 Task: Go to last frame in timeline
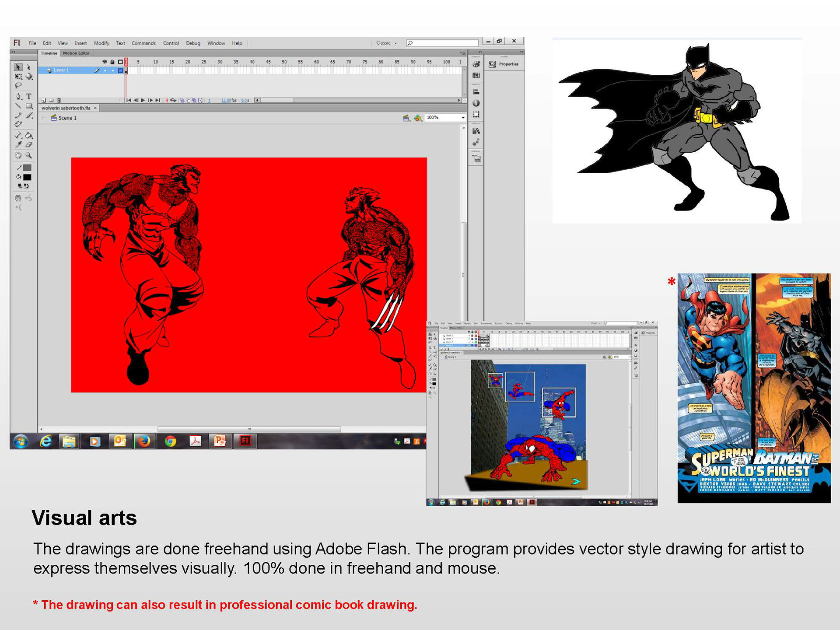[158, 100]
